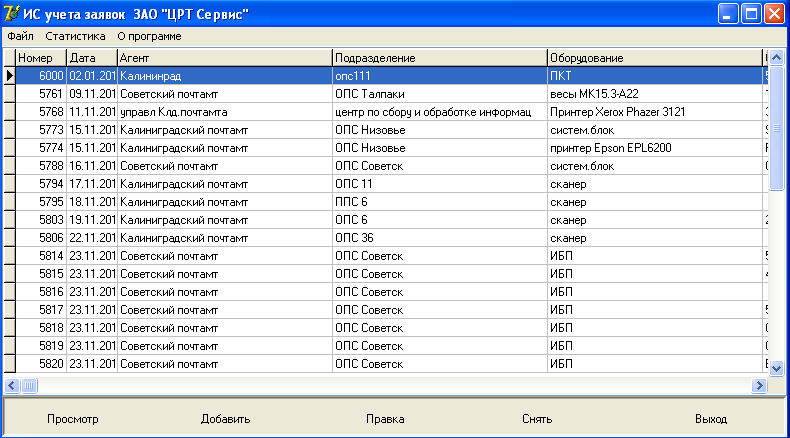Open the Статистика menu
The height and width of the screenshot is (438, 790).
tap(75, 36)
